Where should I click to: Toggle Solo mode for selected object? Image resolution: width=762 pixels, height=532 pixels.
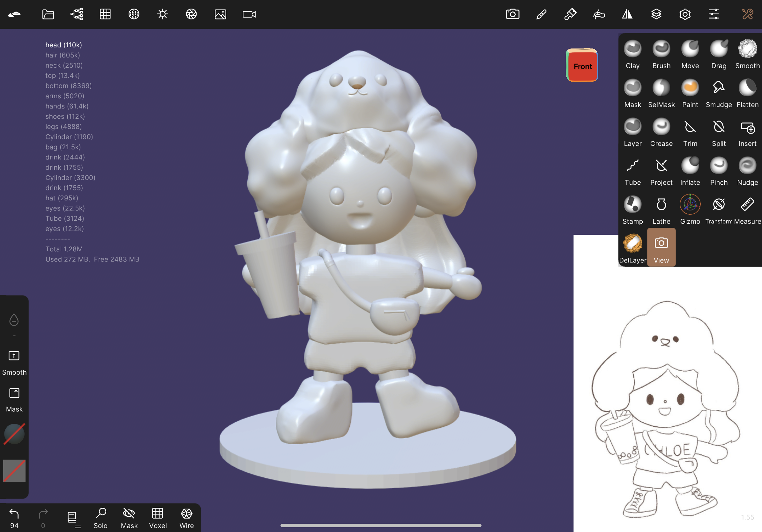(101, 518)
